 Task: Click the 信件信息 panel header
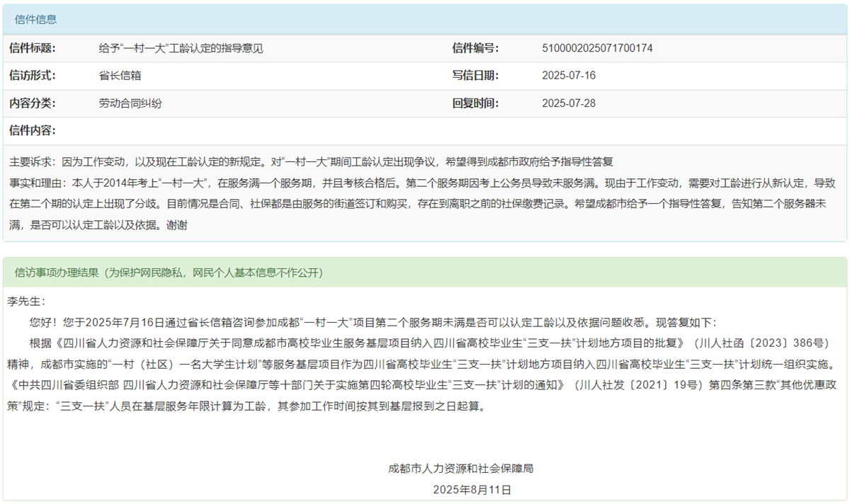click(36, 20)
